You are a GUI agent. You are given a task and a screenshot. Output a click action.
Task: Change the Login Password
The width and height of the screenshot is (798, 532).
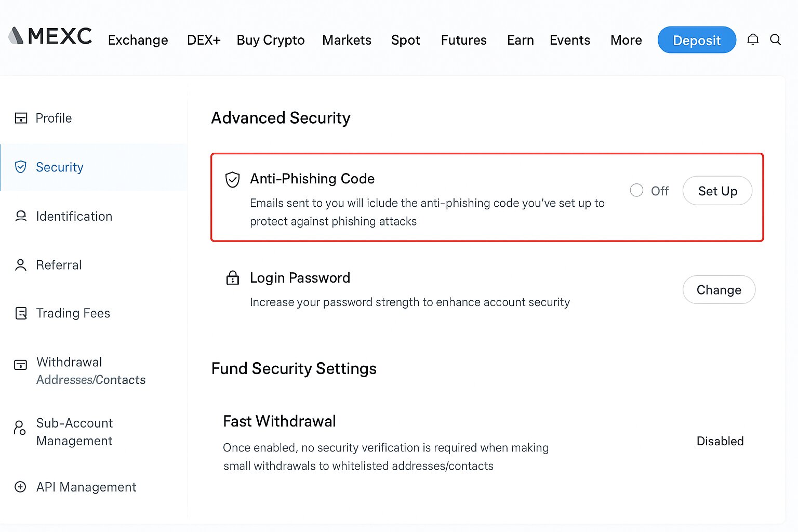pyautogui.click(x=719, y=289)
